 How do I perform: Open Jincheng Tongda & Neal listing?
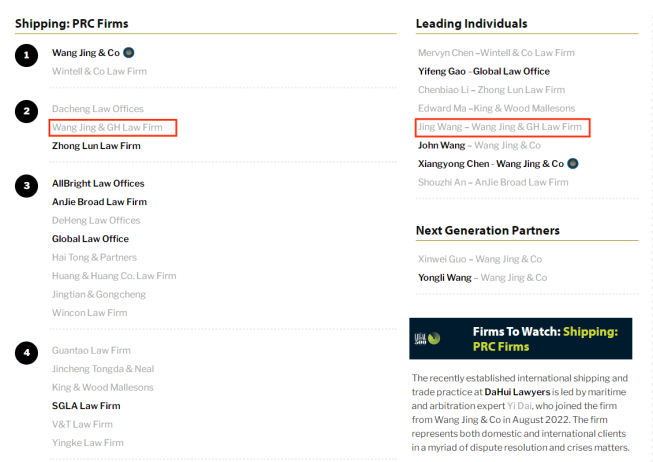[103, 369]
